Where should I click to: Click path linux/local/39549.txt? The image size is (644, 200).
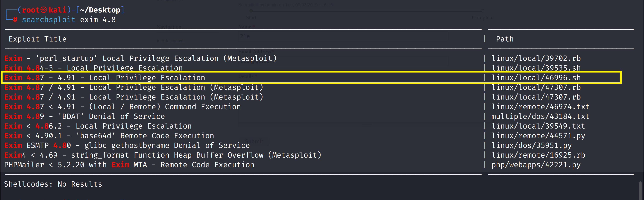click(x=538, y=126)
